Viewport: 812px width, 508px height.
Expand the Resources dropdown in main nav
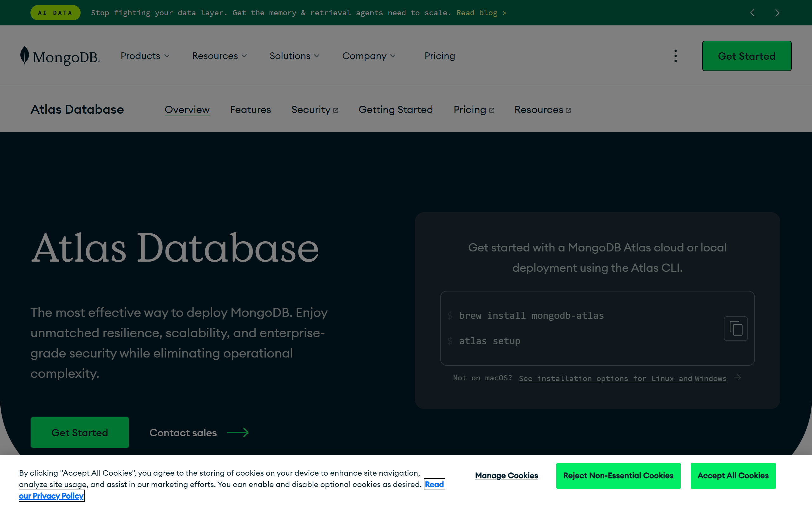219,56
